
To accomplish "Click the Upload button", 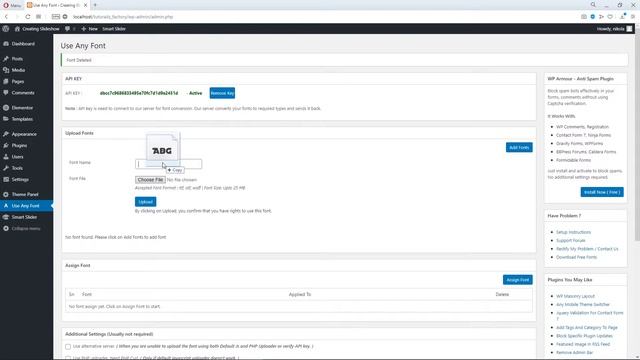I will click(x=145, y=202).
